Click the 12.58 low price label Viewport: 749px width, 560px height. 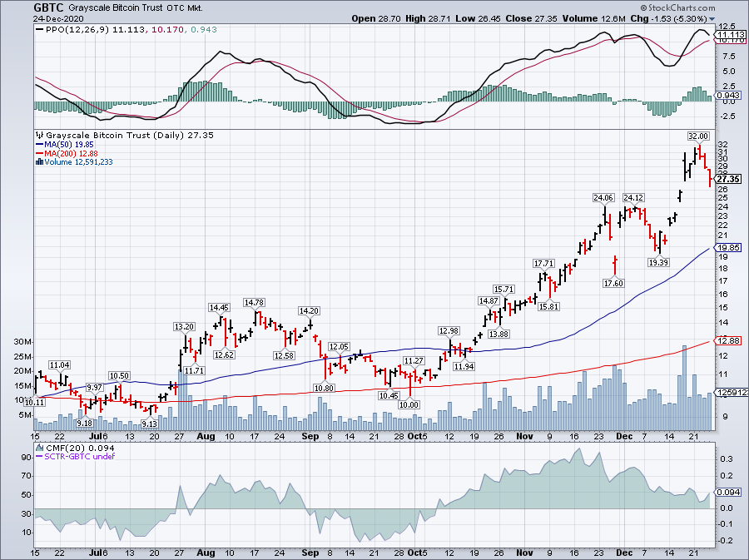pyautogui.click(x=284, y=355)
